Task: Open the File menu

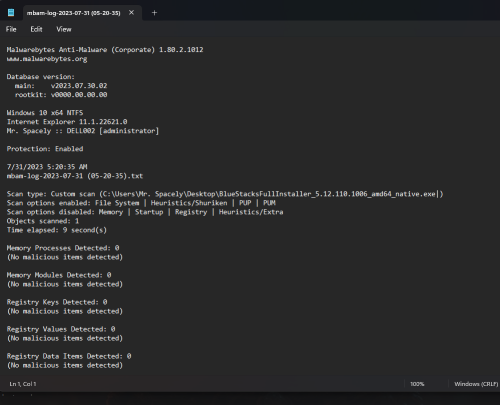Action: (x=11, y=29)
